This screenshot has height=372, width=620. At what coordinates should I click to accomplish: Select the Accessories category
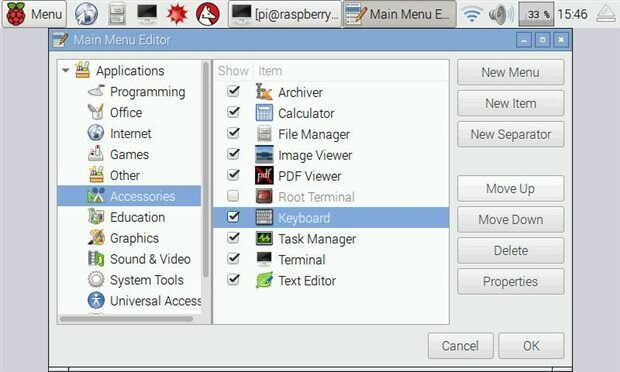coord(129,196)
